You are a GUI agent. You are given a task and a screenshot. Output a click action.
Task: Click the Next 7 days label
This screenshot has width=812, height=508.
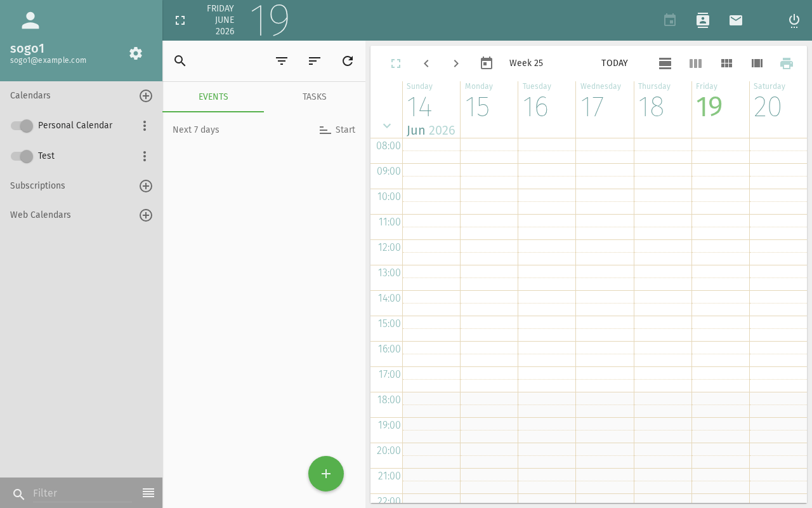(x=196, y=130)
